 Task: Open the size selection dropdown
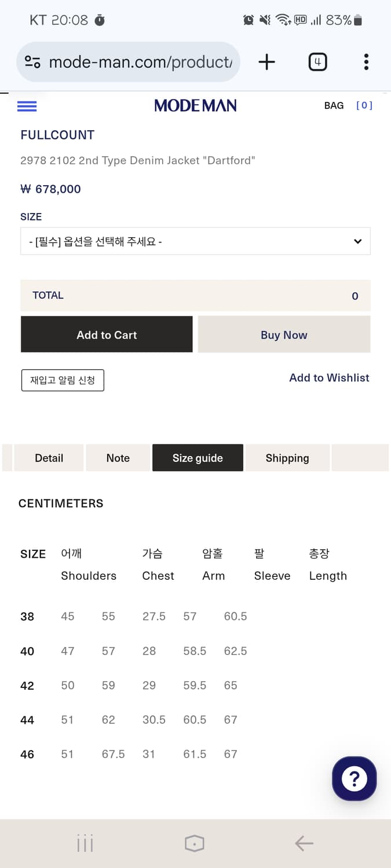click(195, 241)
